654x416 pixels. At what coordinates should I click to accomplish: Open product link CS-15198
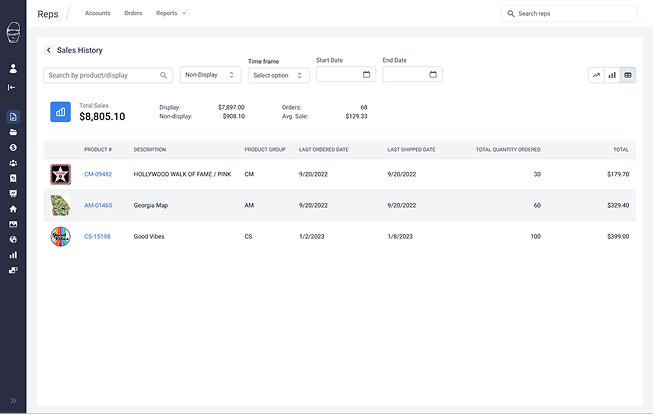pos(97,237)
